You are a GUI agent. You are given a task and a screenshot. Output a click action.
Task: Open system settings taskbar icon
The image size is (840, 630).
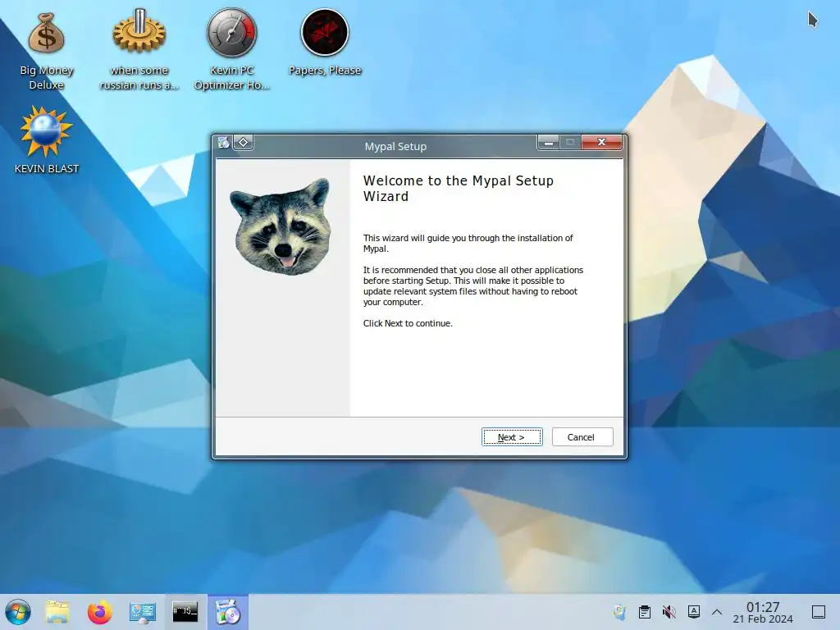coord(143,612)
